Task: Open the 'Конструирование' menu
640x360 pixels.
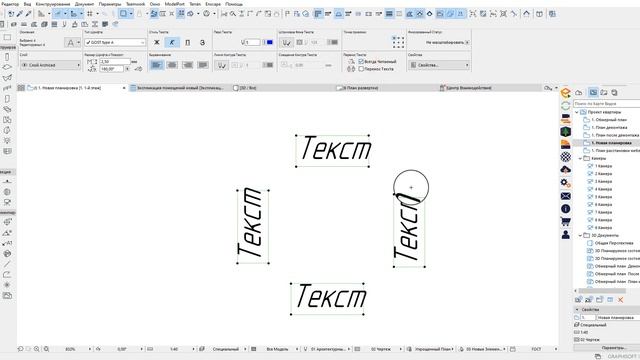Action: (x=53, y=4)
